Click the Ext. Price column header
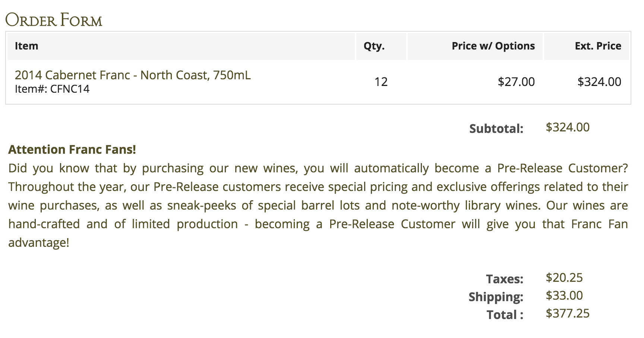 598,46
